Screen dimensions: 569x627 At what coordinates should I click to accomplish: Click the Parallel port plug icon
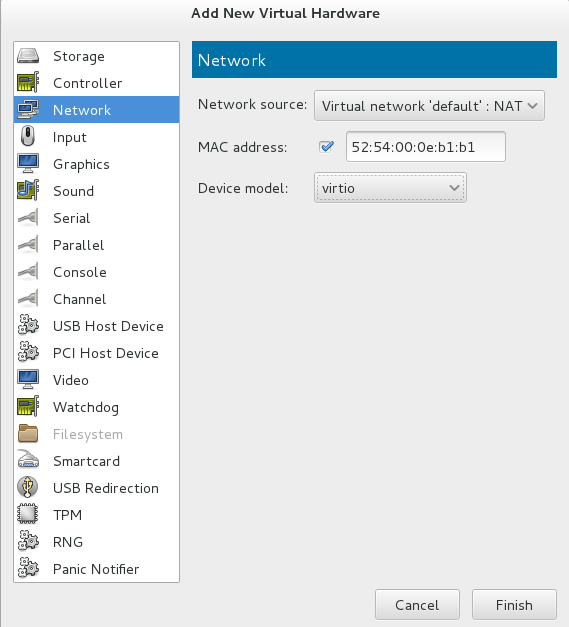(28, 244)
